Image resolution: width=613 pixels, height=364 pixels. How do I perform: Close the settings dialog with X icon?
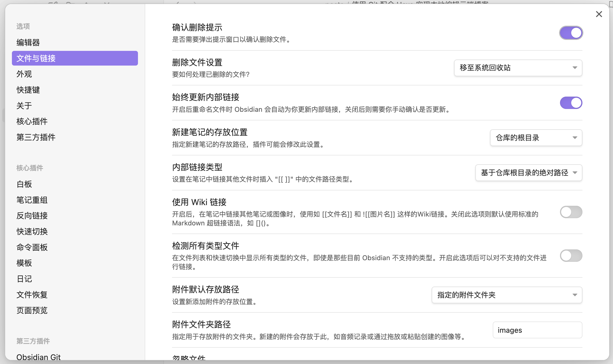click(599, 14)
